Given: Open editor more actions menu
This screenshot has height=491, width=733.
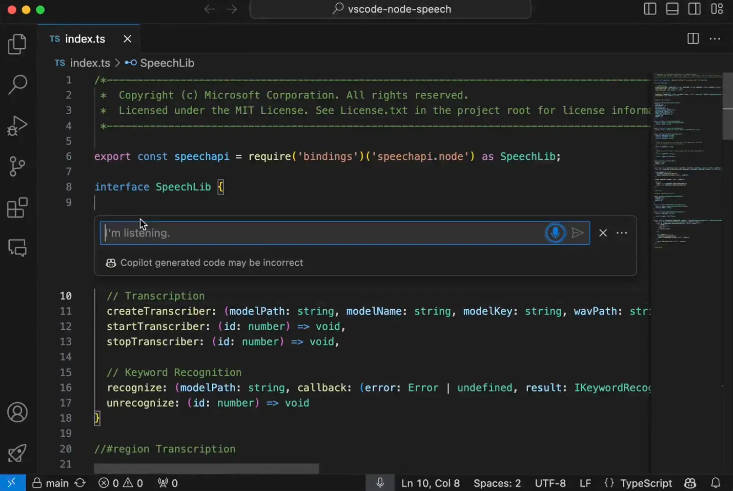Looking at the screenshot, I should click(x=715, y=39).
